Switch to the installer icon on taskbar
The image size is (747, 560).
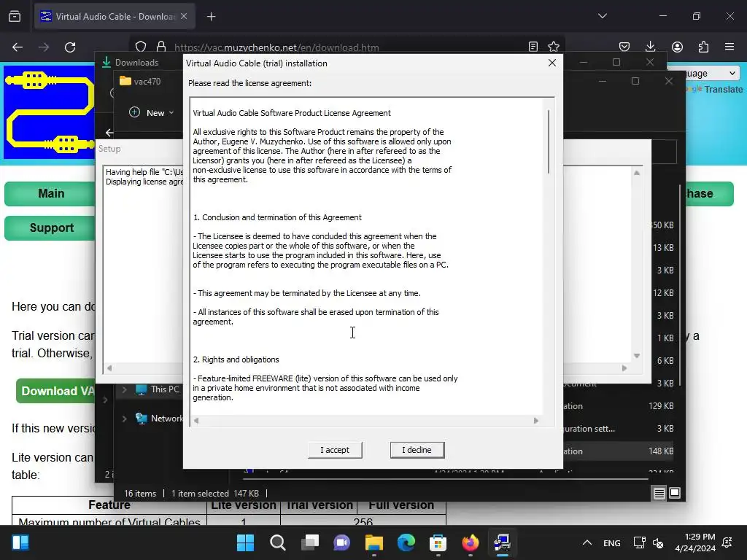pyautogui.click(x=502, y=542)
